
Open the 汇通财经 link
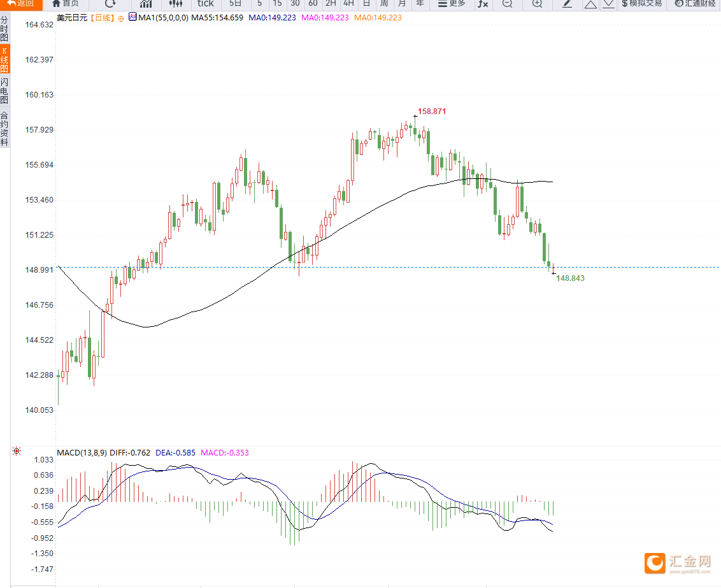tap(695, 4)
